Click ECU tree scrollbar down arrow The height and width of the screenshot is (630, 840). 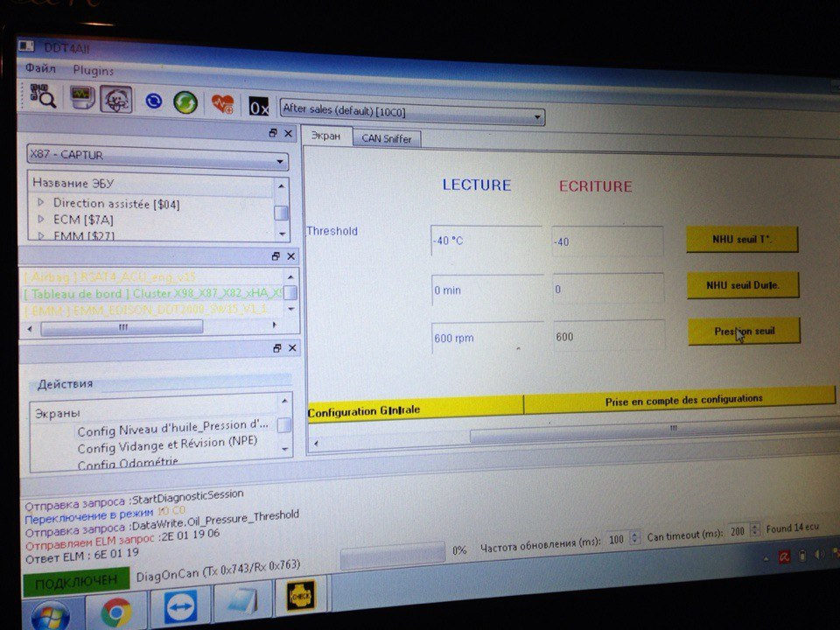point(283,234)
